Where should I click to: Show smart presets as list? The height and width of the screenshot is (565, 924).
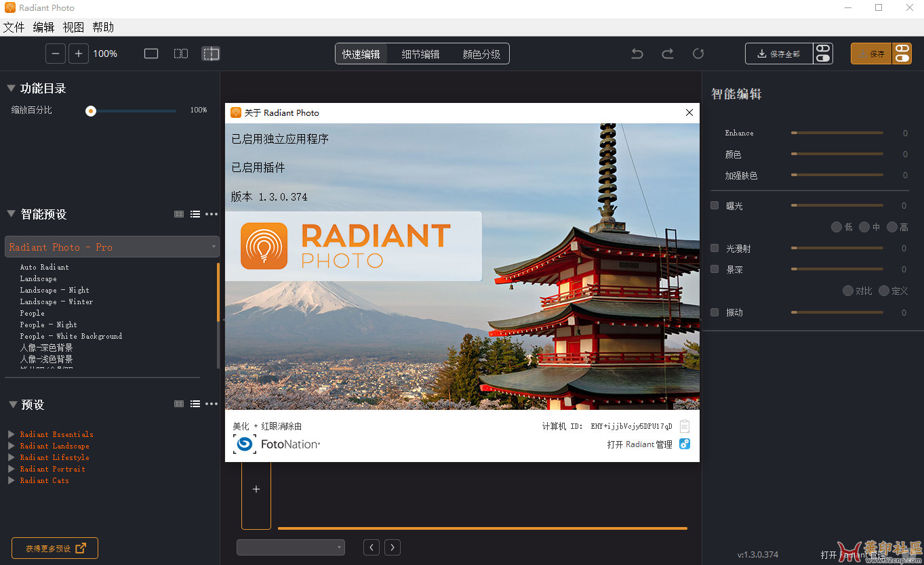tap(195, 214)
